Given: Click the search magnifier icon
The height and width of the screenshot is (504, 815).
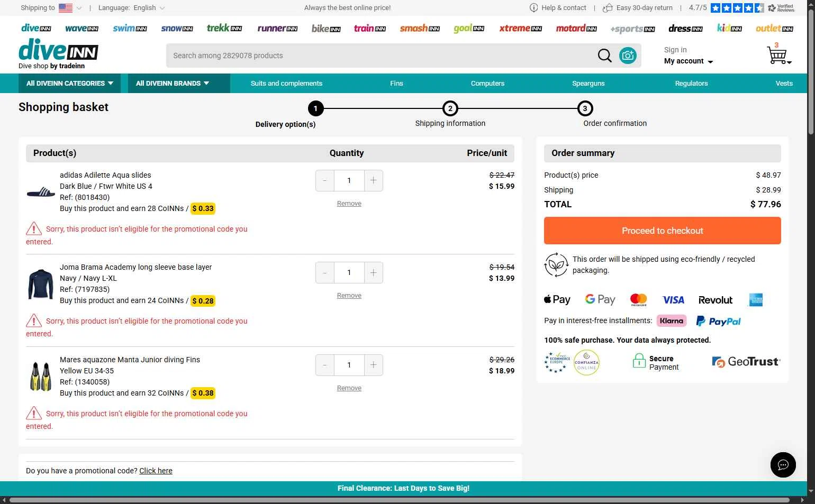Looking at the screenshot, I should pos(604,56).
